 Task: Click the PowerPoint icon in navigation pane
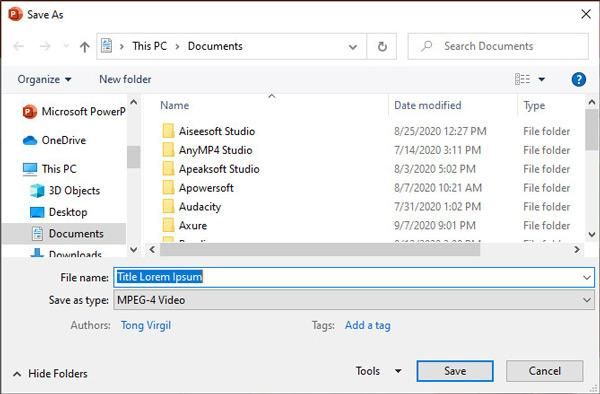tap(29, 112)
